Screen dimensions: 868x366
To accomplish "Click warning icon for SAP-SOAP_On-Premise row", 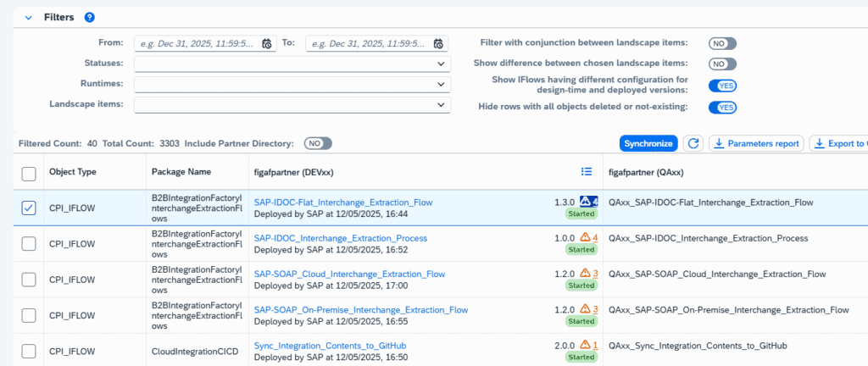I will (586, 309).
